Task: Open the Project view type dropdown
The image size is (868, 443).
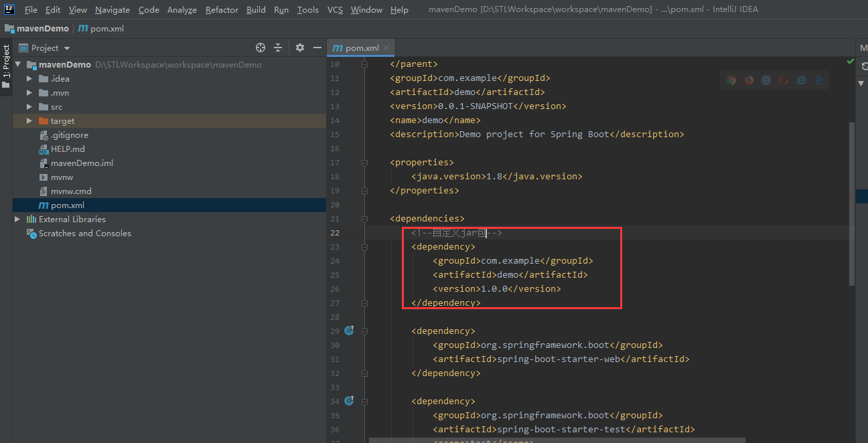Action: (45, 48)
